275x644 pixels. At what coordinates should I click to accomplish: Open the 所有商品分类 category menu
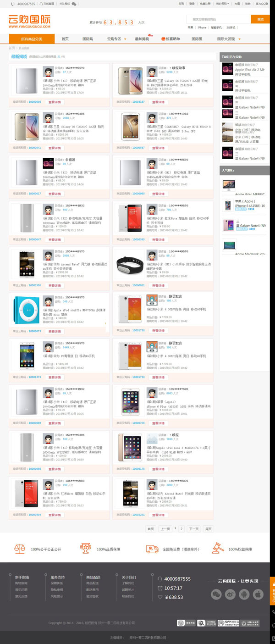(x=32, y=39)
